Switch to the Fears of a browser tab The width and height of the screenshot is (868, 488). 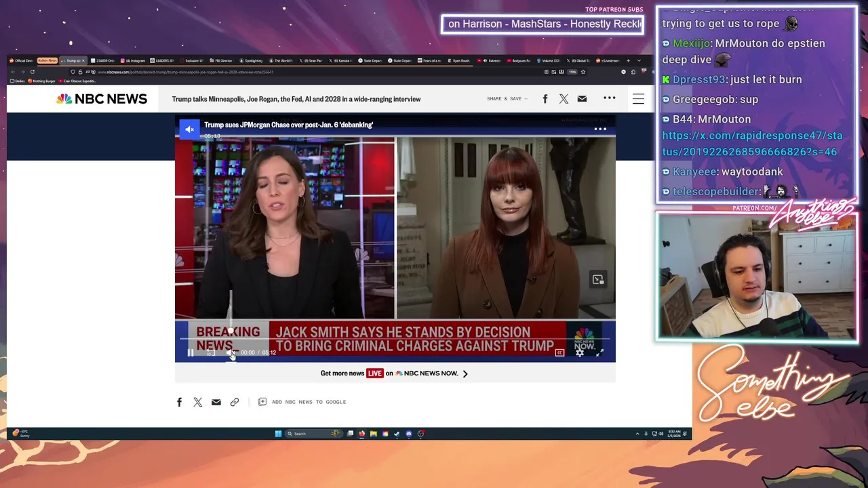[x=429, y=60]
